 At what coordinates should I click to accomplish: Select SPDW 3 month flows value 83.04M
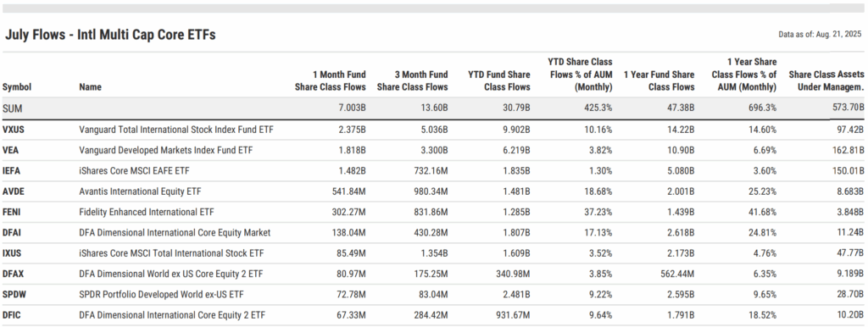[432, 294]
